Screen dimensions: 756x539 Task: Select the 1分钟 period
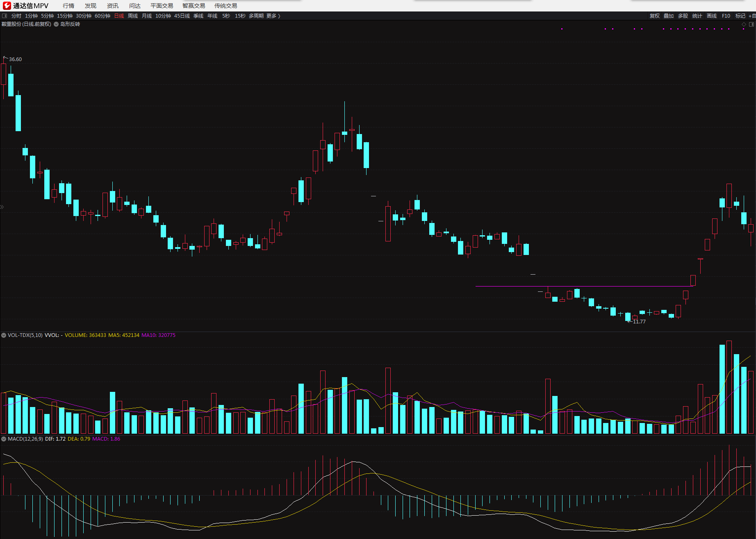click(31, 16)
